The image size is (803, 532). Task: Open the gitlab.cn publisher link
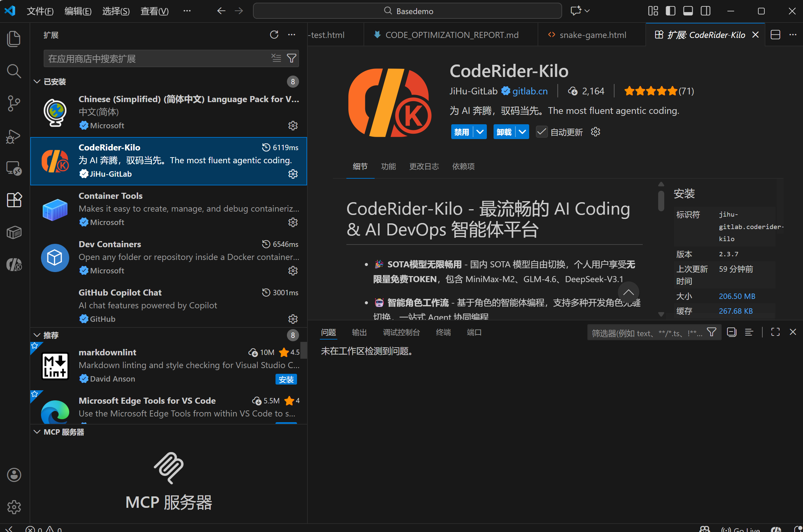(530, 91)
